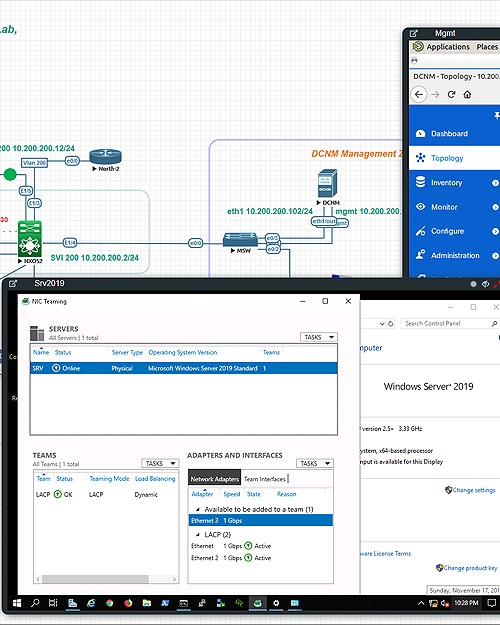The height and width of the screenshot is (625, 500).
Task: Reload the DCNM Topology page
Action: point(451,94)
